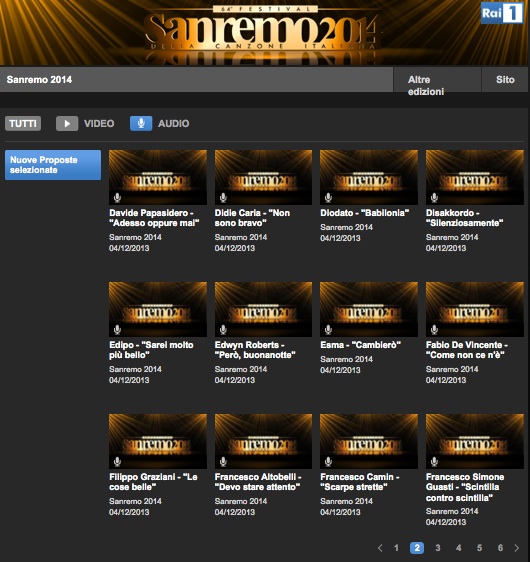Click current page 2 indicator
This screenshot has width=530, height=562.
coord(417,548)
